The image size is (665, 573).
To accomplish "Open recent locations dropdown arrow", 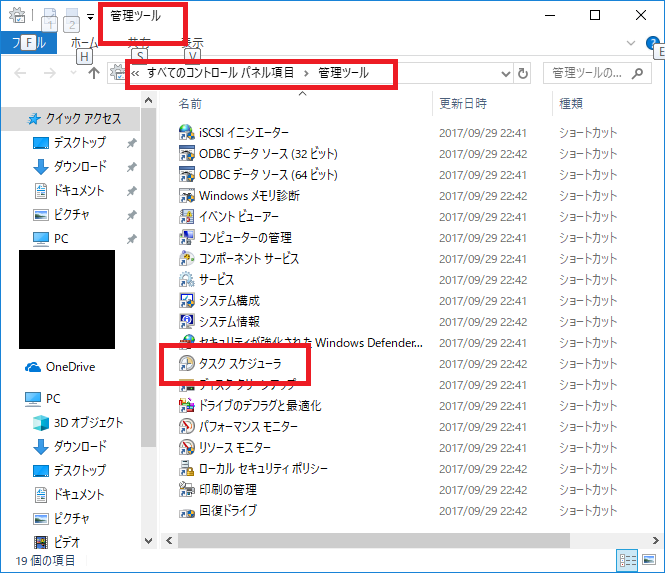I will pos(73,73).
